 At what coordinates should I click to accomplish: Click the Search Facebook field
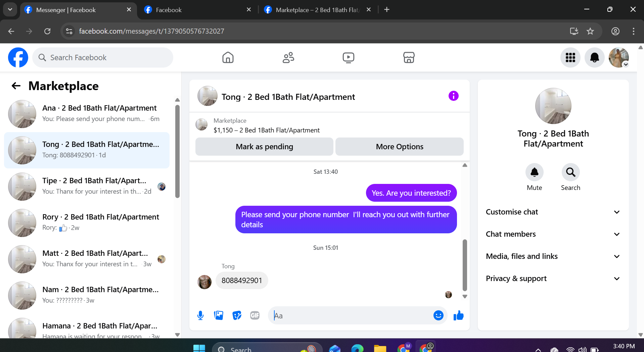[103, 57]
